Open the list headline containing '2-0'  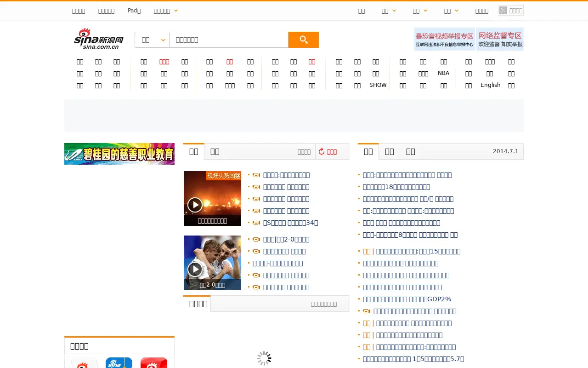coord(286,240)
